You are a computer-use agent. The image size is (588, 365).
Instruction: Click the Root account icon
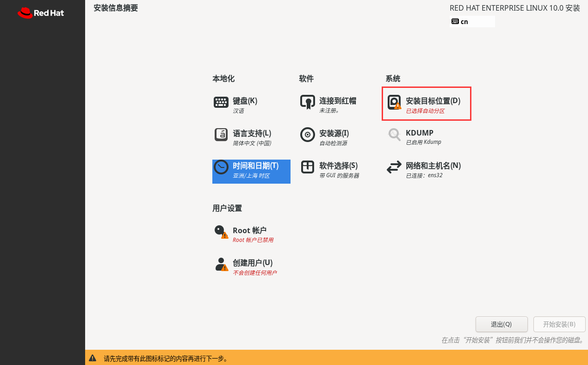(x=221, y=231)
